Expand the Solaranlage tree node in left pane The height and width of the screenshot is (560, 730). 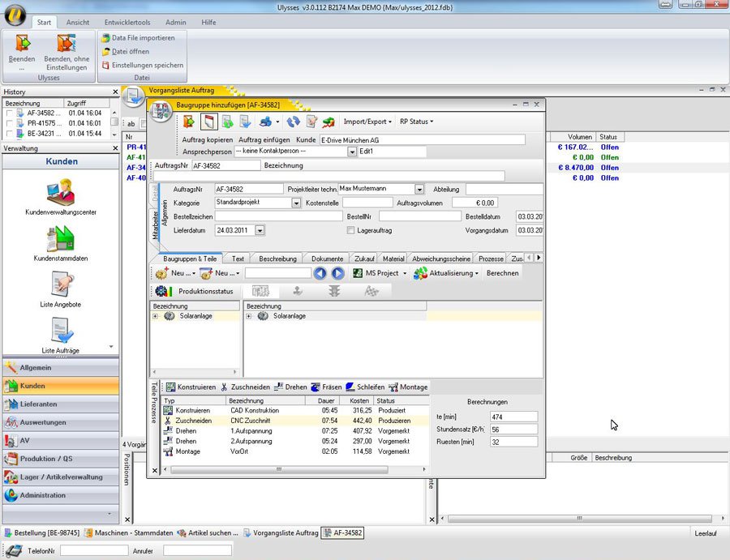coord(155,316)
